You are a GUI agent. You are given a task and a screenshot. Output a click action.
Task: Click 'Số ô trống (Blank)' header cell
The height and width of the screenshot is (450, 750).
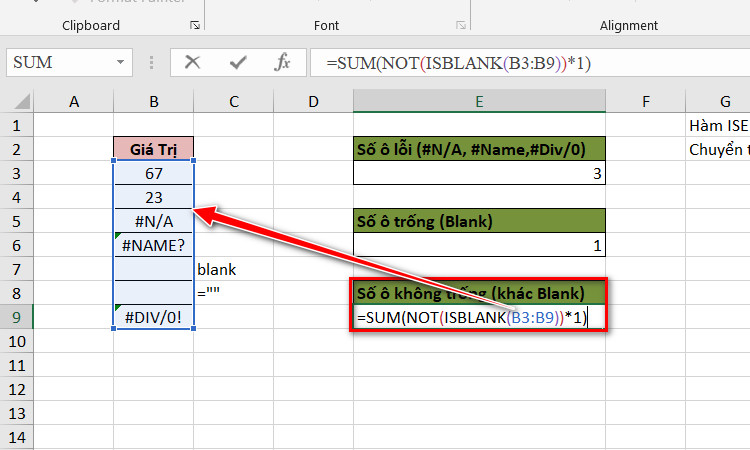point(479,221)
